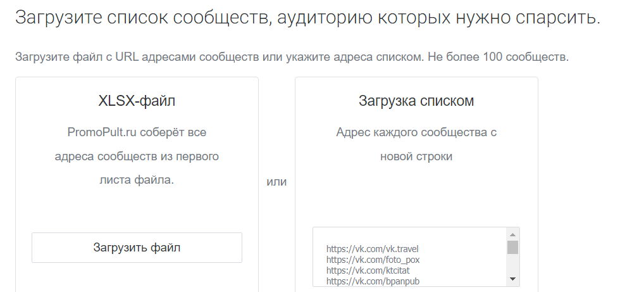Place cursor on the vk.com/bpanpub line
644x292 pixels.
coord(373,280)
